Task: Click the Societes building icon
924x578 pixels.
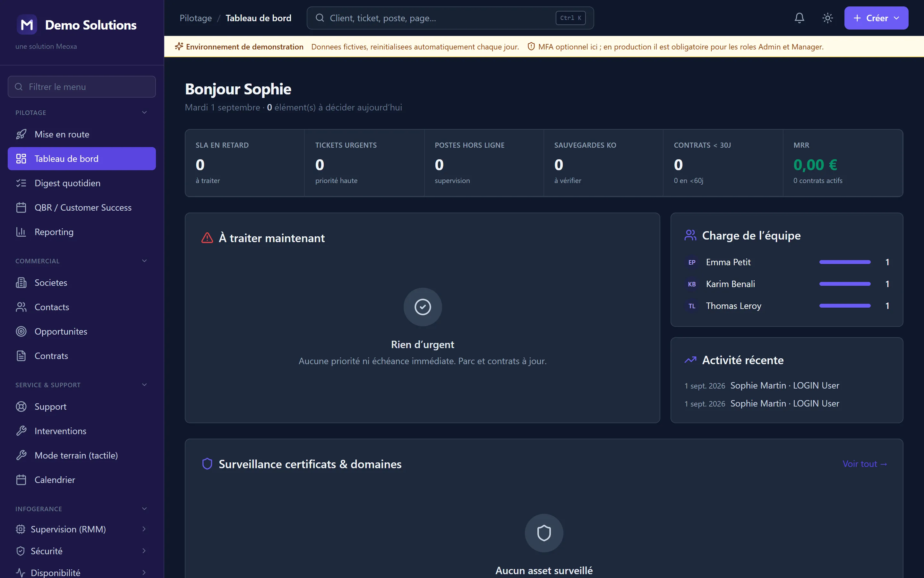Action: click(x=21, y=283)
